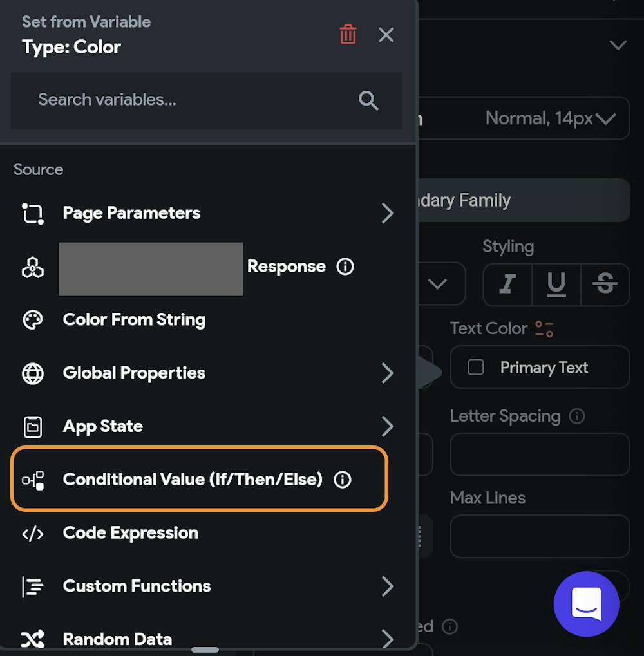Open the Intercom chat bubble
Screen dimensions: 644x656
tap(586, 604)
